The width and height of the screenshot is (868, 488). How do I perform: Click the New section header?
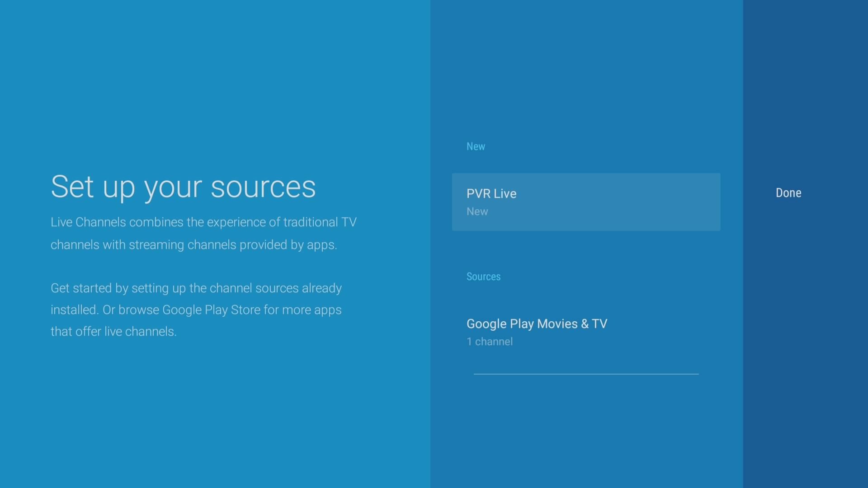(476, 146)
